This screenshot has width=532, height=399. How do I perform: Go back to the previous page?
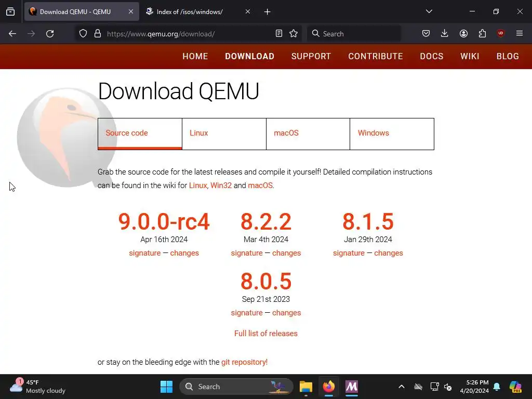click(x=12, y=34)
